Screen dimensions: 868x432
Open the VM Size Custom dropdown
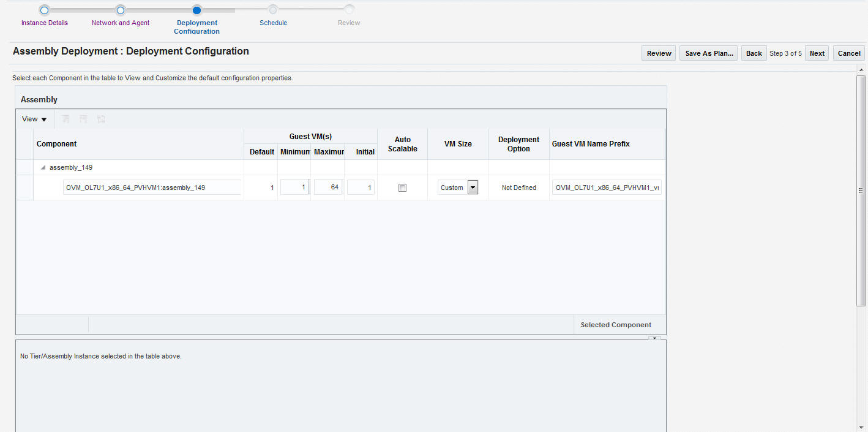(x=473, y=188)
